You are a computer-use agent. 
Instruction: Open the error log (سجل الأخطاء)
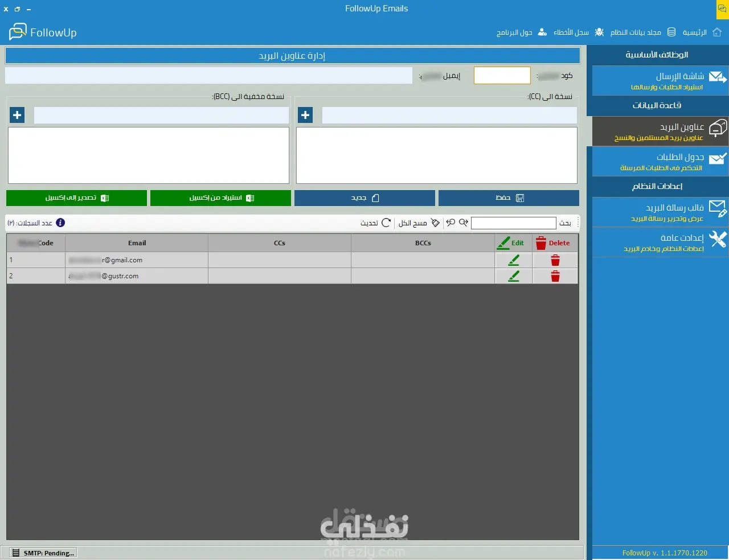(x=579, y=32)
